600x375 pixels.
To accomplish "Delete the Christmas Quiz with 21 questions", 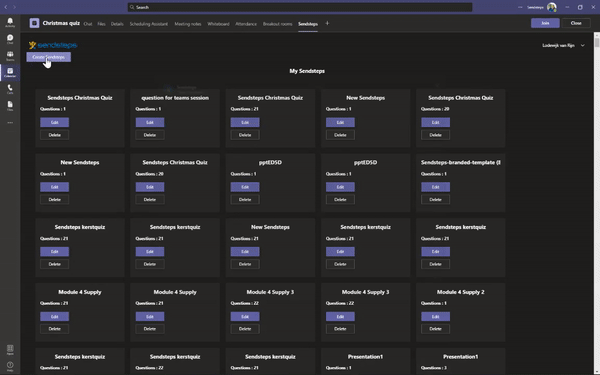I will pyautogui.click(x=245, y=135).
